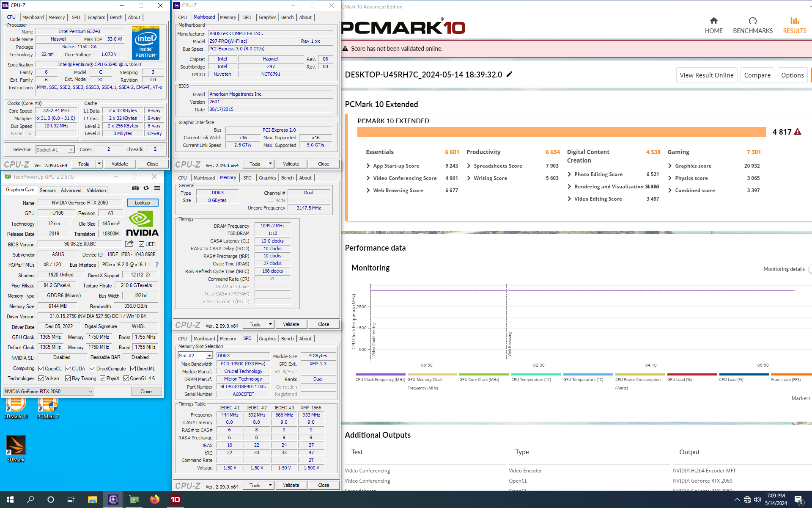Toggle OpenCL checkbox
Image resolution: width=812 pixels, height=508 pixels.
pos(41,369)
